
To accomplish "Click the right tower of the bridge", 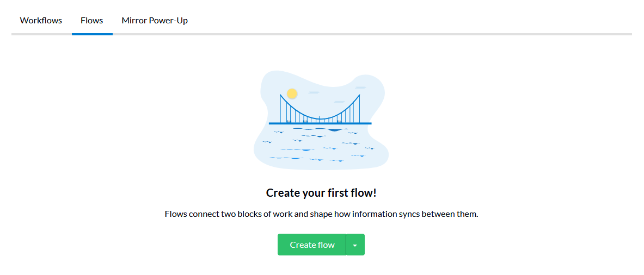I will pos(359,109).
